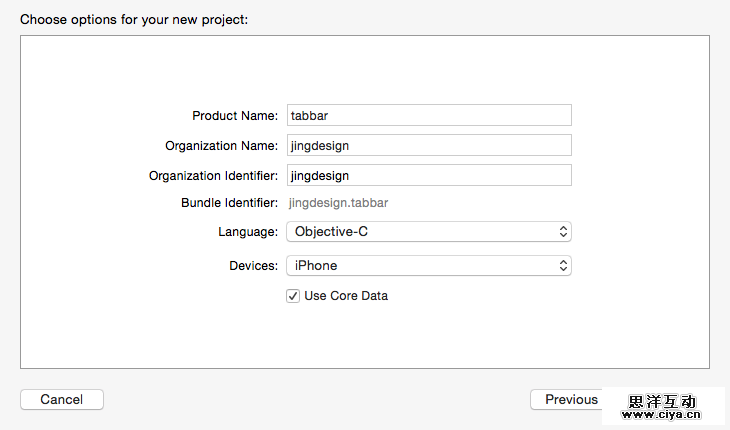Click the "Organization Identifier:" label
The image size is (730, 430).
[x=213, y=176]
